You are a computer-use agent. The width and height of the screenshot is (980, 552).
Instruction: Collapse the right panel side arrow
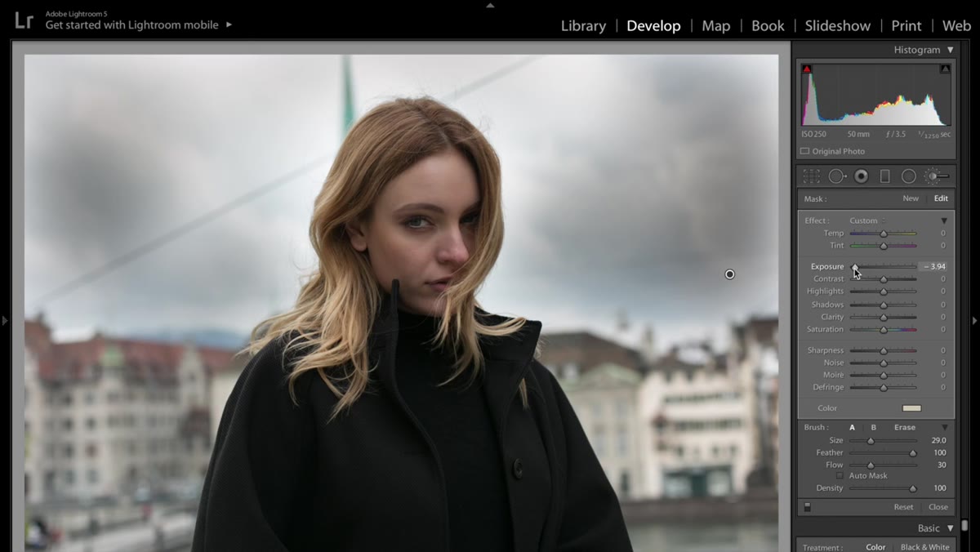tap(974, 321)
